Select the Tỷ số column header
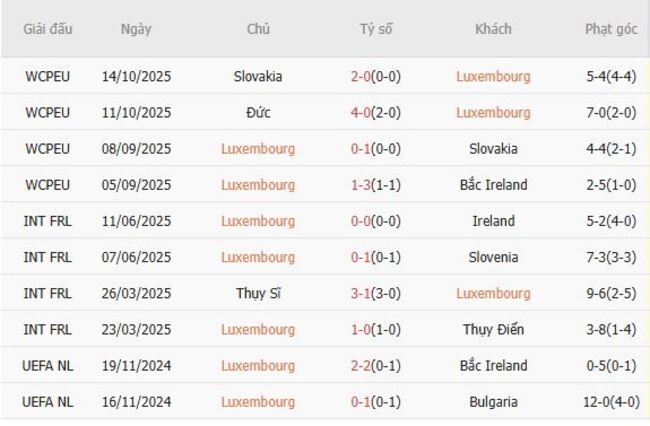The height and width of the screenshot is (426, 650). pos(376,29)
